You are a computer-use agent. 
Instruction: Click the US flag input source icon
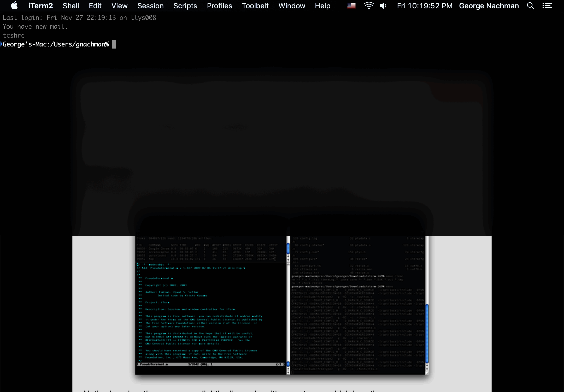tap(351, 6)
